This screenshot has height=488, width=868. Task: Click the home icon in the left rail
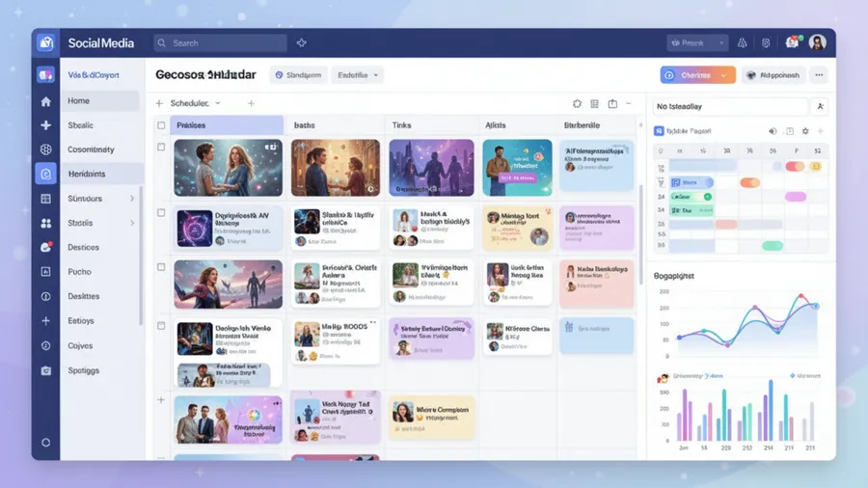point(46,101)
